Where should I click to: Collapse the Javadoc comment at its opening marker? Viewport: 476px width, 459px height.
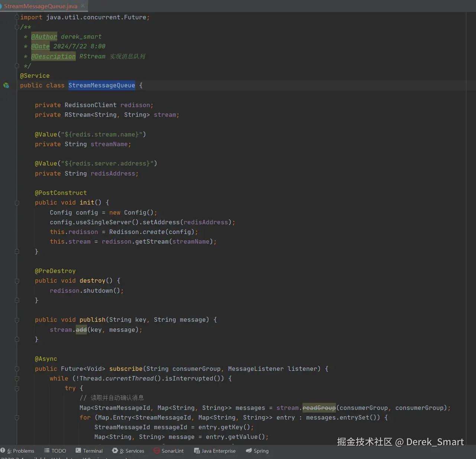click(17, 27)
